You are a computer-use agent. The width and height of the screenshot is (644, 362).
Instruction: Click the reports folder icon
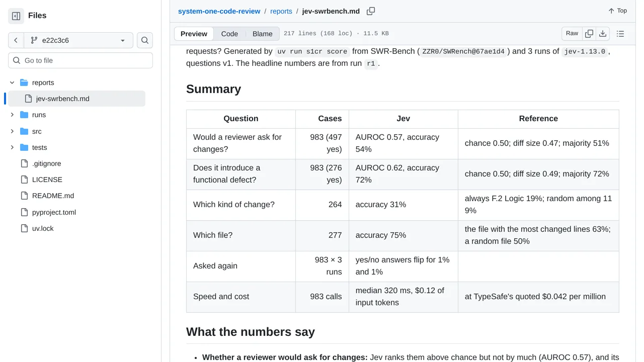(x=24, y=82)
